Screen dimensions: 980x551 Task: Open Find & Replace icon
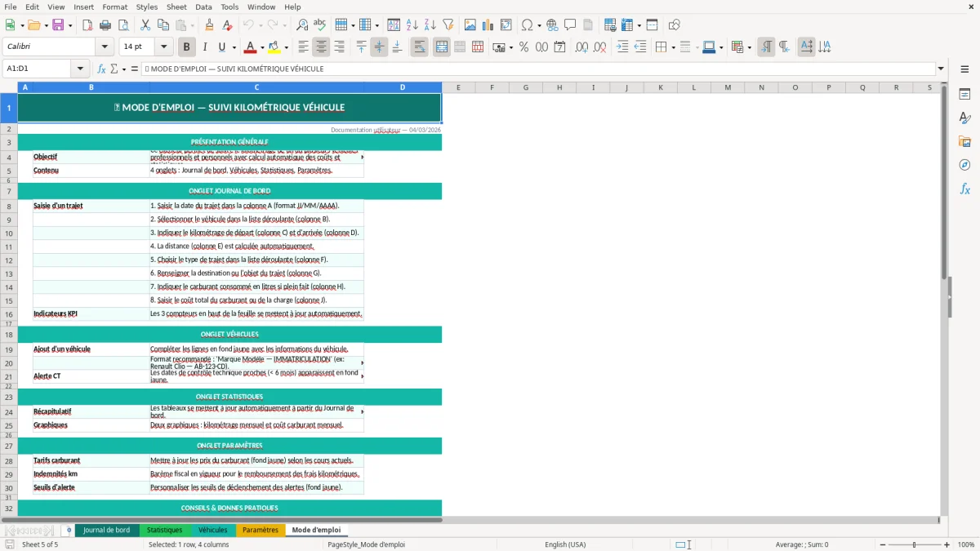[302, 25]
